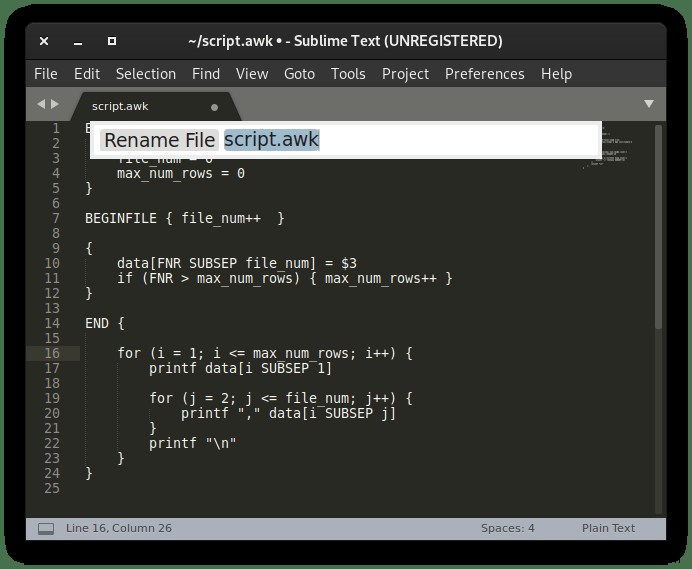
Task: Minimize the Sublime Text window
Action: pyautogui.click(x=78, y=42)
